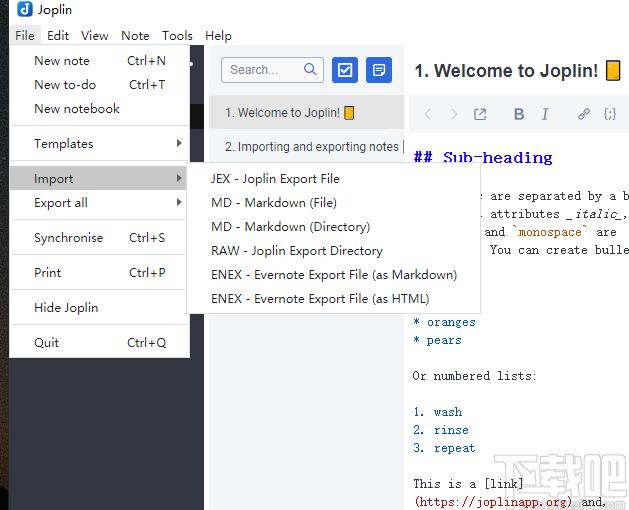Screen dimensions: 629x510
Task: Select the Export all menu entry
Action: coord(99,203)
